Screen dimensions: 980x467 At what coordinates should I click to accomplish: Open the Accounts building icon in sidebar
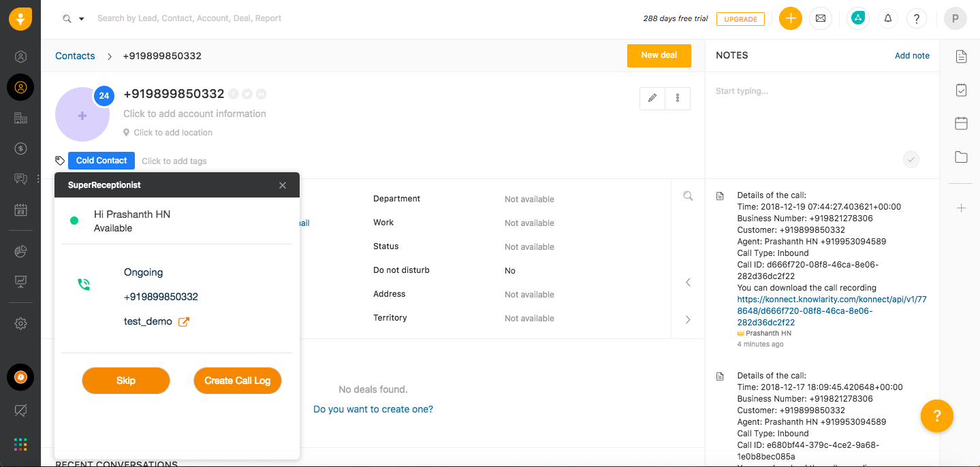(20, 118)
